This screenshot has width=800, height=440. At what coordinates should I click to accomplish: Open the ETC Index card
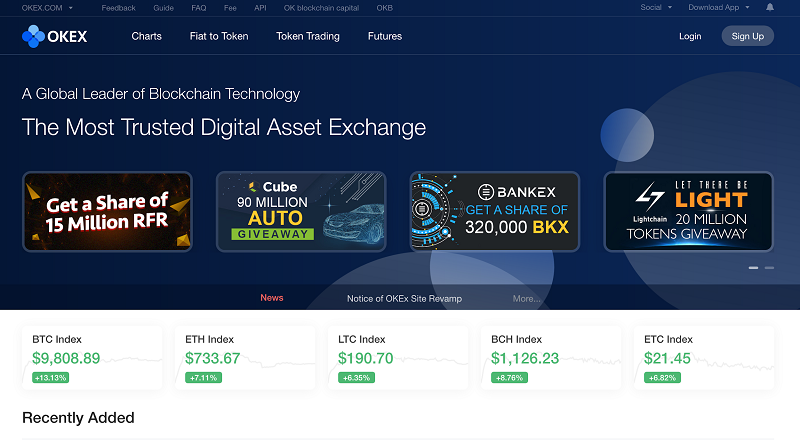tap(704, 358)
